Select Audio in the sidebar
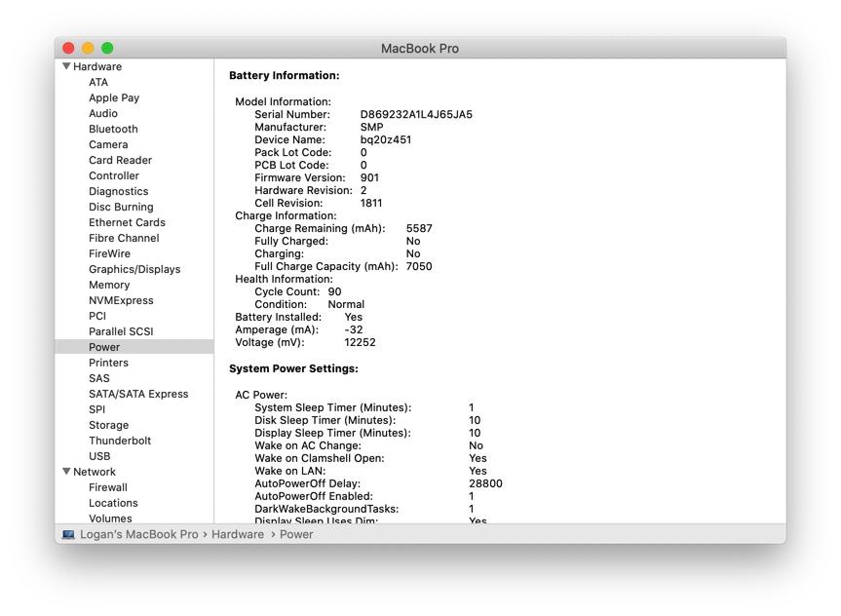This screenshot has width=841, height=616. [103, 113]
